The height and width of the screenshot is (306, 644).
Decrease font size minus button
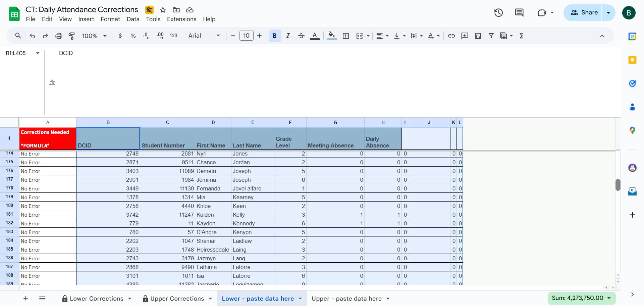tap(233, 36)
